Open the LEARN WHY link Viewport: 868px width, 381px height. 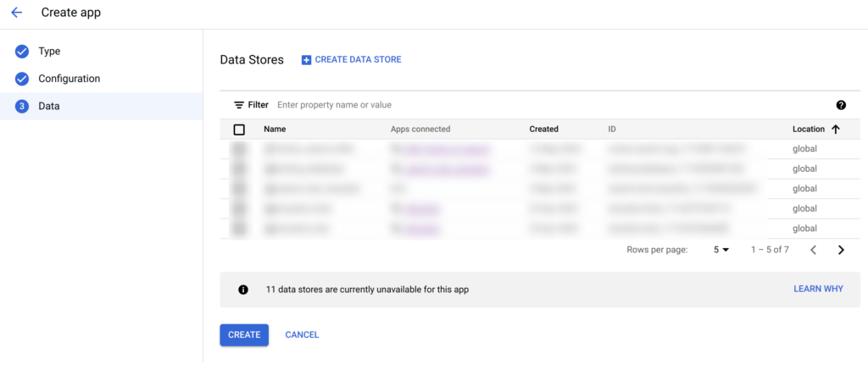(x=818, y=290)
